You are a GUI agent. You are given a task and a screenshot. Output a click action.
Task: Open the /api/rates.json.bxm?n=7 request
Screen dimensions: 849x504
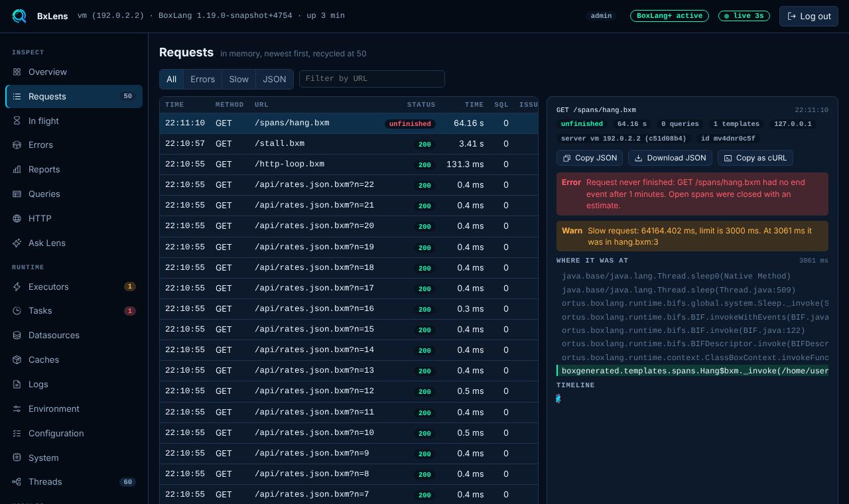(349, 494)
